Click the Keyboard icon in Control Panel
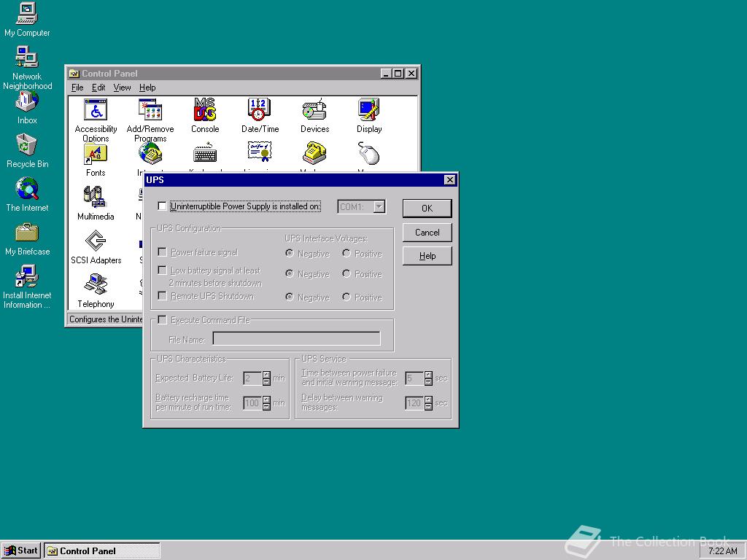 205,154
